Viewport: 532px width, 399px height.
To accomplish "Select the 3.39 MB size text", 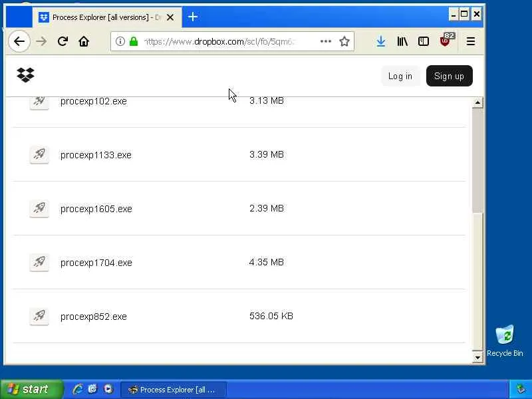I will tap(267, 154).
